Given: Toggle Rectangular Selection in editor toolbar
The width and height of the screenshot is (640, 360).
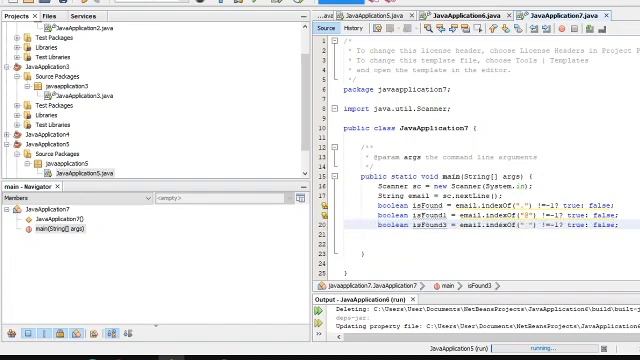Looking at the screenshot, I should coord(478,28).
